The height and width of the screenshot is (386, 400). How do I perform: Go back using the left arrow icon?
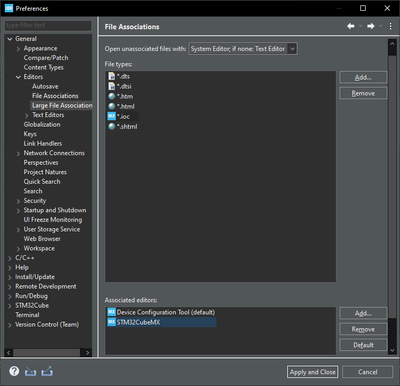click(x=351, y=26)
